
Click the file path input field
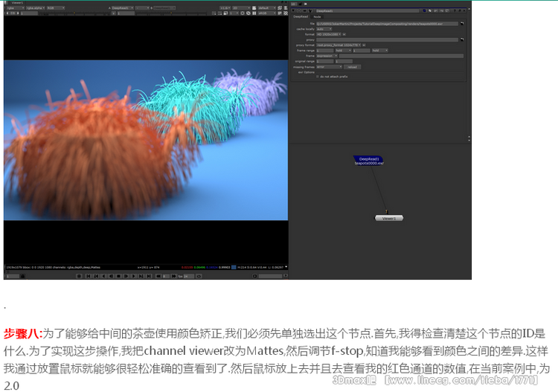pyautogui.click(x=387, y=24)
